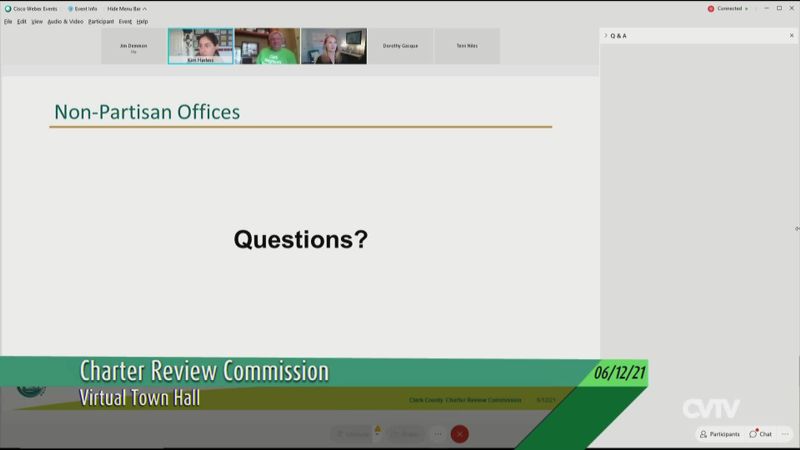Click the Cisco Webex Events logo icon
This screenshot has width=800, height=450.
coord(8,8)
